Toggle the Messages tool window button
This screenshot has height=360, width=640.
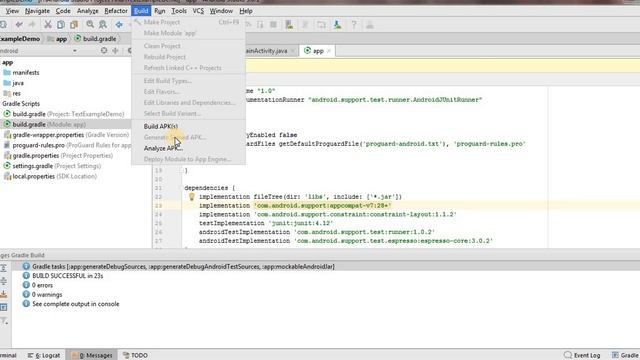(x=92, y=356)
